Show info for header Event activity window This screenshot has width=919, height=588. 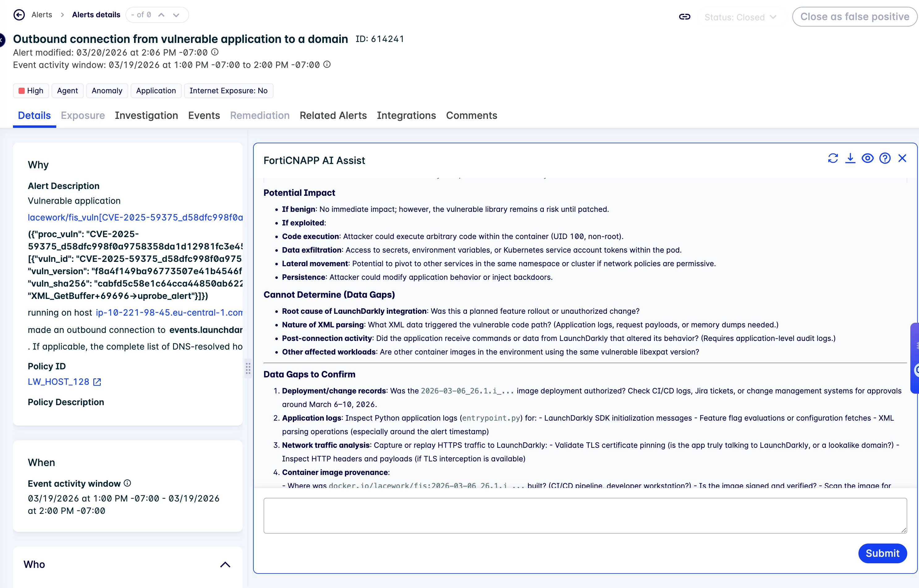click(x=327, y=65)
